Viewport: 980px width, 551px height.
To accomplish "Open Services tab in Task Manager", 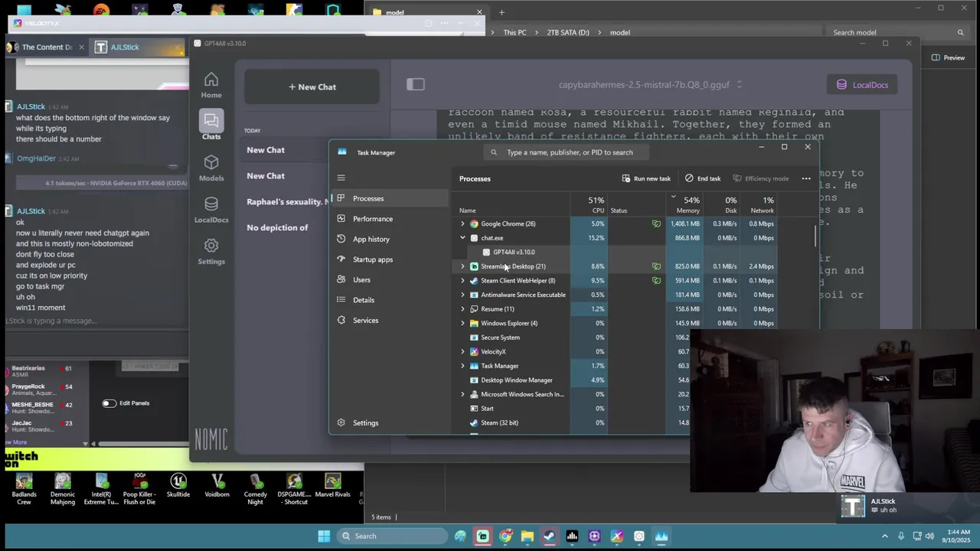I will tap(390, 320).
